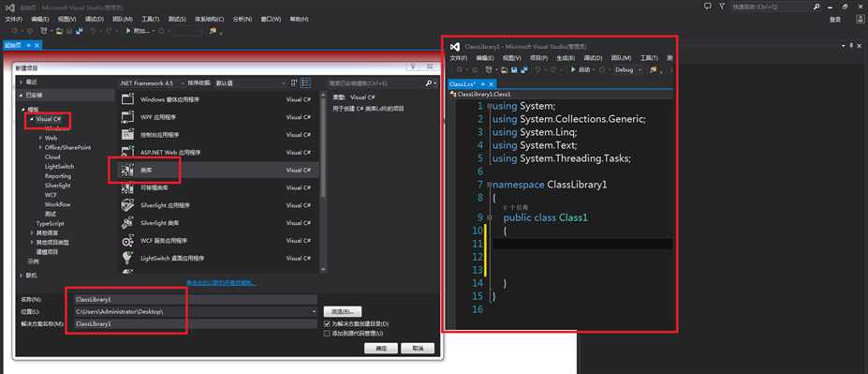Switch template list to medium list view
868x374 pixels.
pos(305,82)
